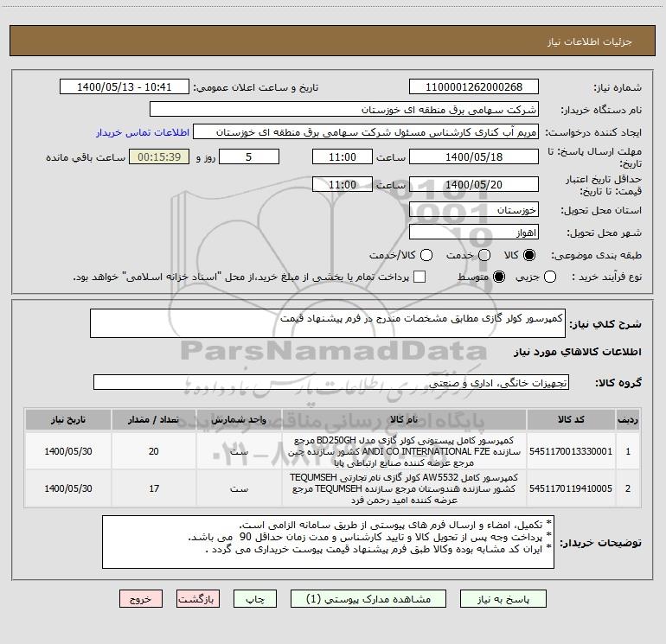Screen dimensions: 666x644
Task: Click the need date in the BD250GH row
Action: tap(68, 451)
